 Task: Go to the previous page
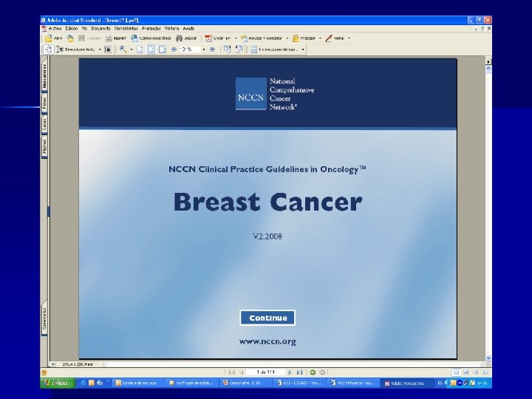[242, 372]
